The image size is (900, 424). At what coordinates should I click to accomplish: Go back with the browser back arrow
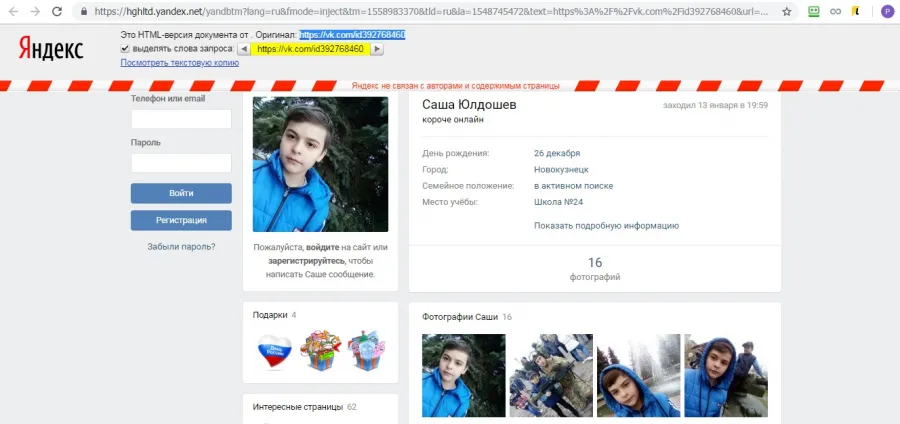tap(13, 11)
